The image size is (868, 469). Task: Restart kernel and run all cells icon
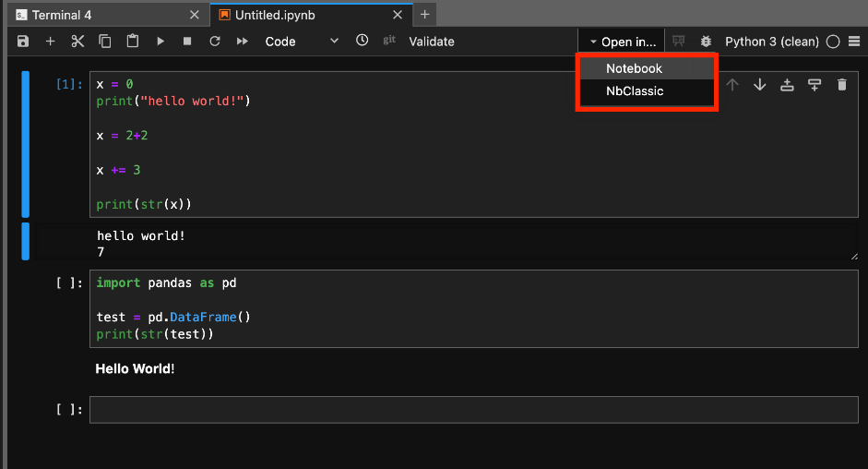pos(243,41)
